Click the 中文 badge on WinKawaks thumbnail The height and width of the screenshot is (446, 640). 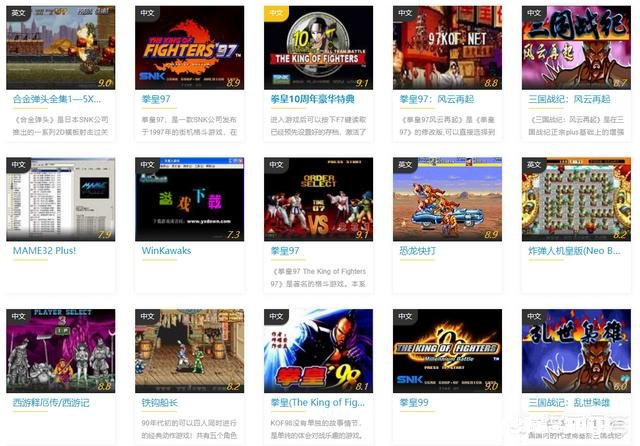coord(147,164)
